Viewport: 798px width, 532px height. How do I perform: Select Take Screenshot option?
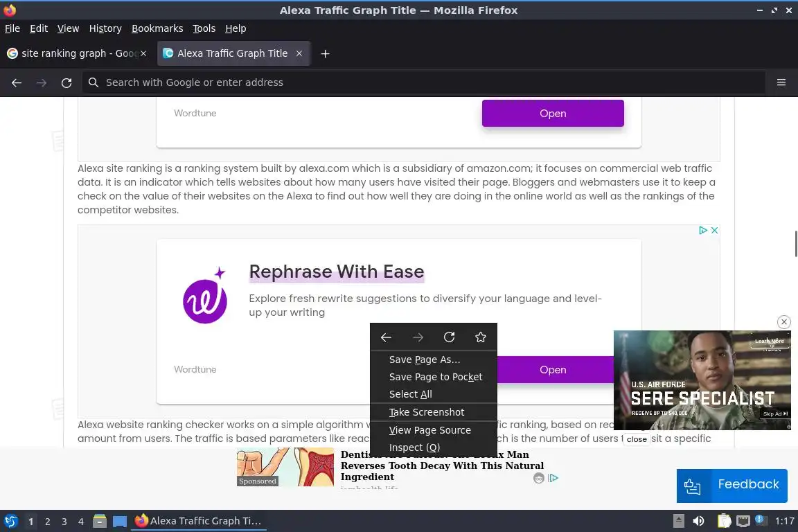(x=434, y=412)
